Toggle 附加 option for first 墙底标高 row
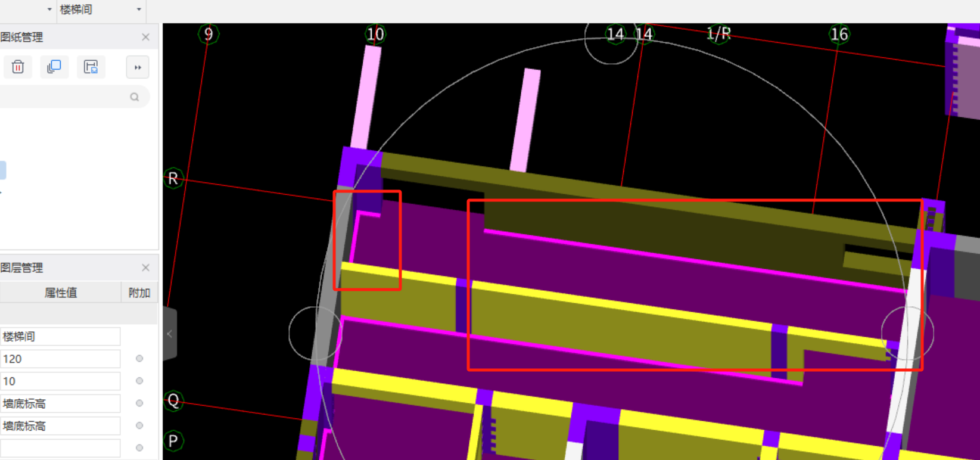 tap(139, 403)
